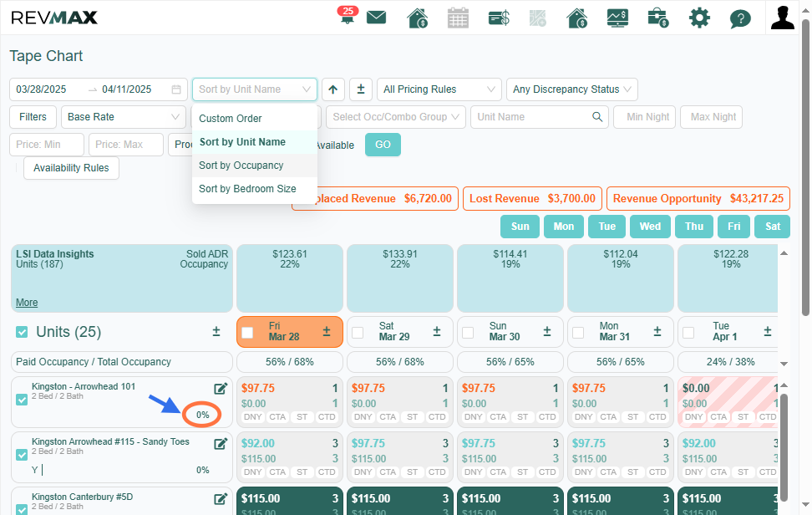The image size is (812, 515).
Task: Check the Fri Mar 28 column checkbox
Action: [x=247, y=333]
